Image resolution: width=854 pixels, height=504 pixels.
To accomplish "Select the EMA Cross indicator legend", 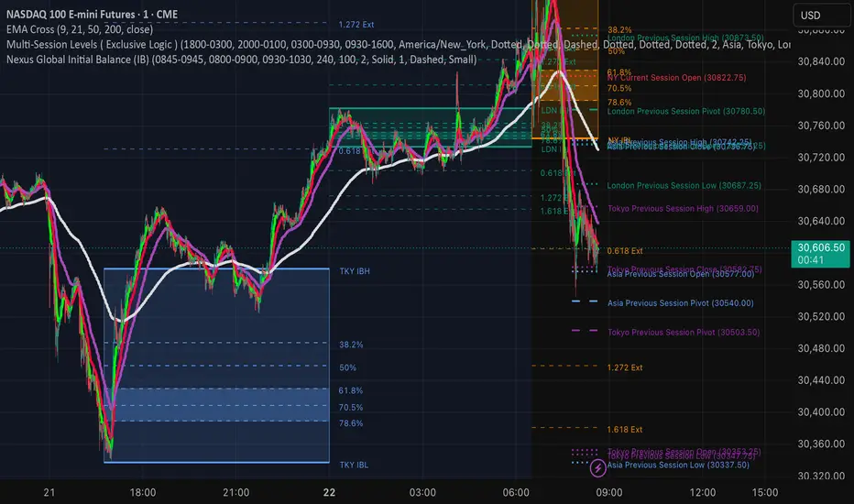I will pyautogui.click(x=80, y=29).
